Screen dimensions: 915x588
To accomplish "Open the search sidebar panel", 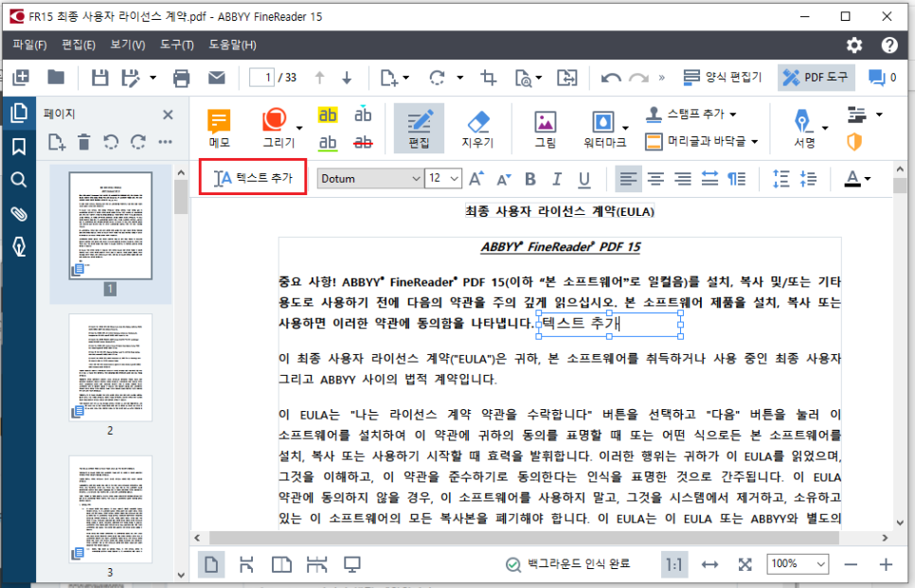I will pyautogui.click(x=19, y=180).
